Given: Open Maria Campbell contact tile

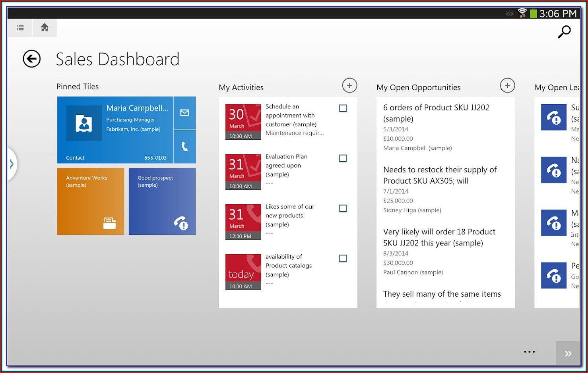Looking at the screenshot, I should [115, 130].
